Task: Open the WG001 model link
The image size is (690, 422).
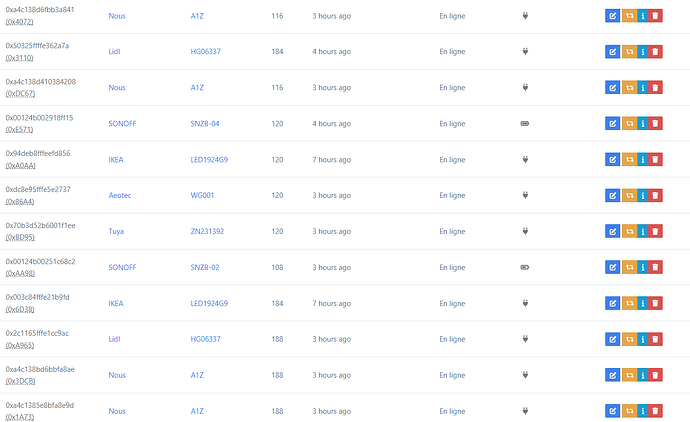Action: click(x=202, y=195)
